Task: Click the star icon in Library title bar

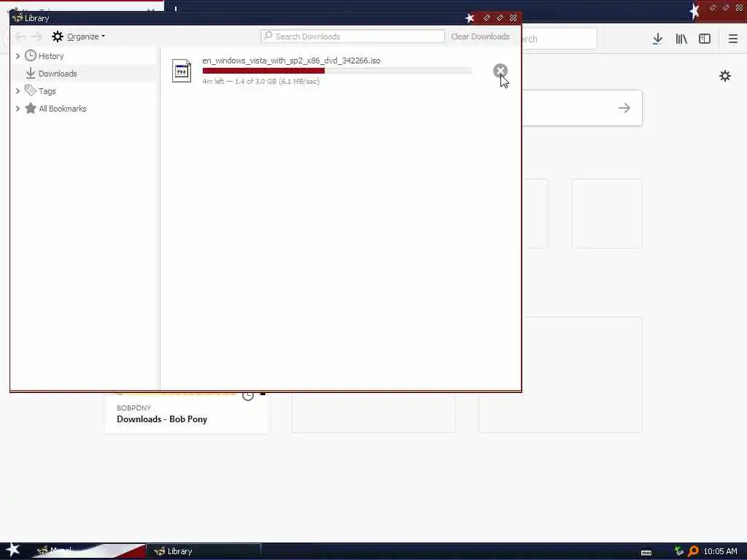Action: coord(470,18)
